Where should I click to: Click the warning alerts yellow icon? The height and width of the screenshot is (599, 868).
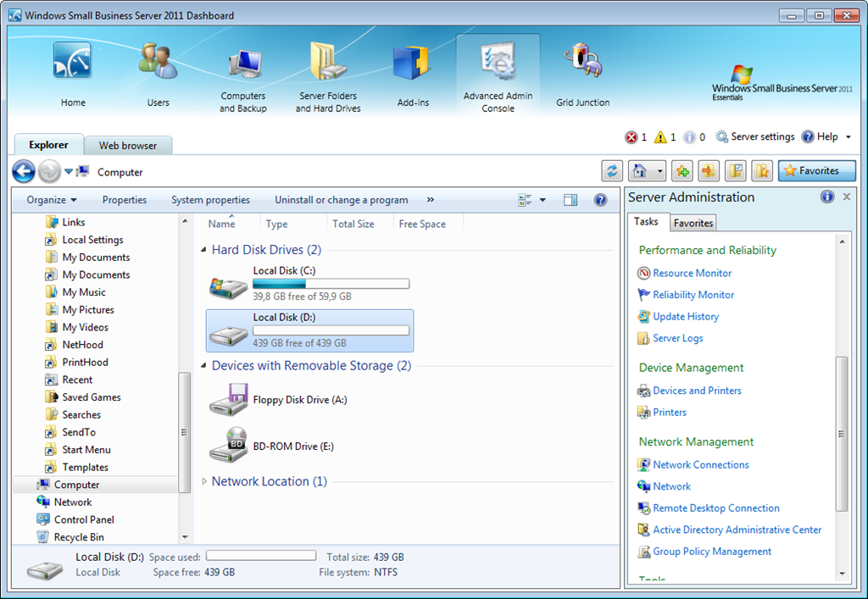coord(660,137)
